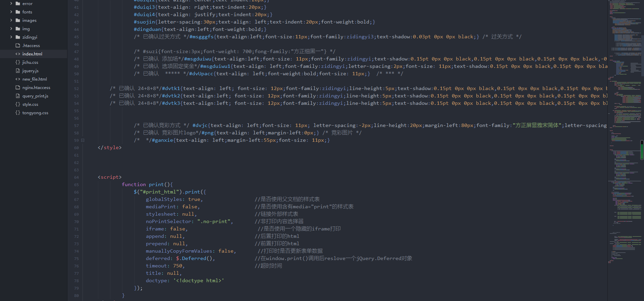
Task: Click line number 64 in the gutter
Action: 76,177
